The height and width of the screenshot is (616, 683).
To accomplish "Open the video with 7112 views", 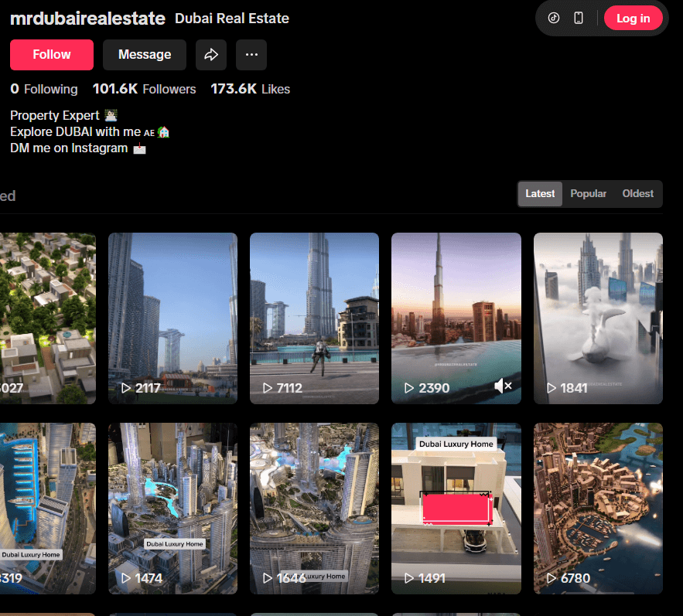I will point(315,318).
